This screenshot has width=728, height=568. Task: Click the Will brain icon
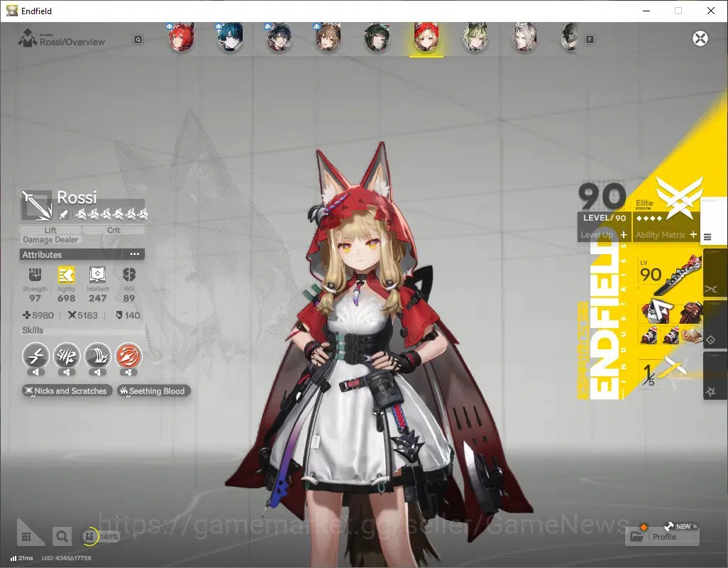(x=129, y=275)
